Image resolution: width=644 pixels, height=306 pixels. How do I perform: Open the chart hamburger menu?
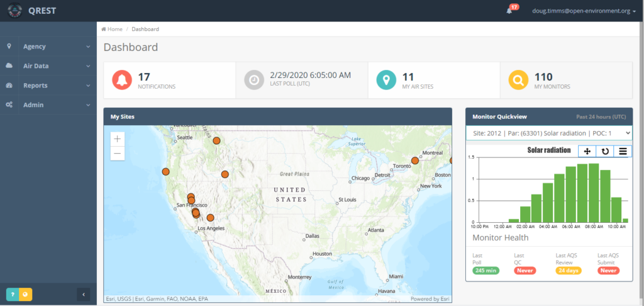pyautogui.click(x=623, y=151)
